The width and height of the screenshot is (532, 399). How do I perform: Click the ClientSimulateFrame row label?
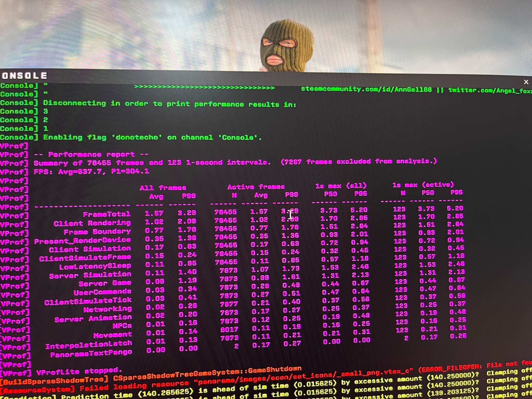coord(85,258)
